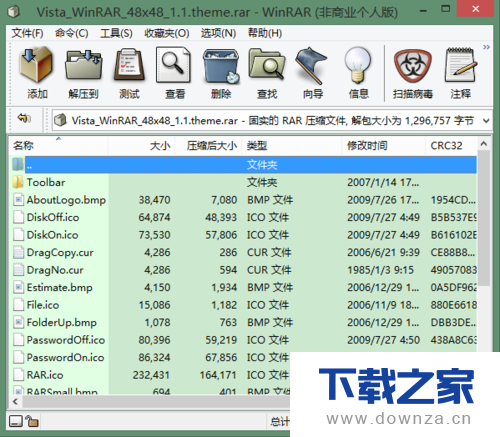Open the Tools (工具) menu
Image resolution: width=500 pixels, height=437 pixels.
[116, 33]
